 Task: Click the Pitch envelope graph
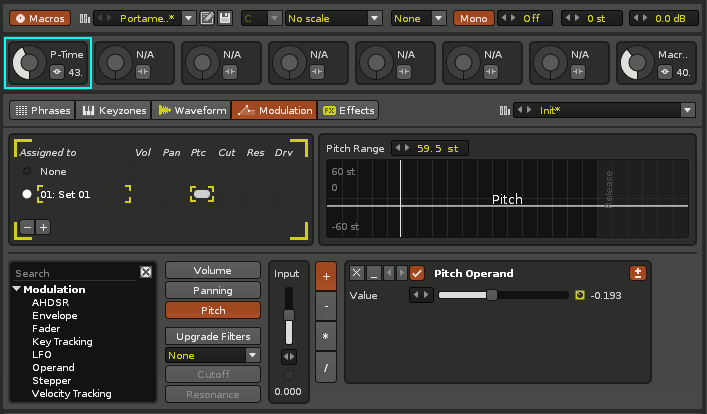(x=507, y=198)
